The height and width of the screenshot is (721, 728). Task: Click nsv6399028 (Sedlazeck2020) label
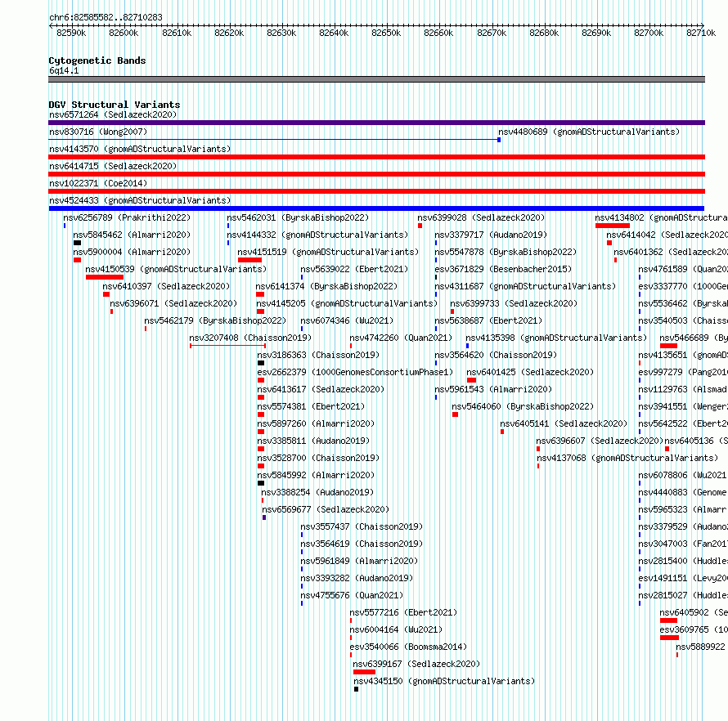pyautogui.click(x=481, y=217)
